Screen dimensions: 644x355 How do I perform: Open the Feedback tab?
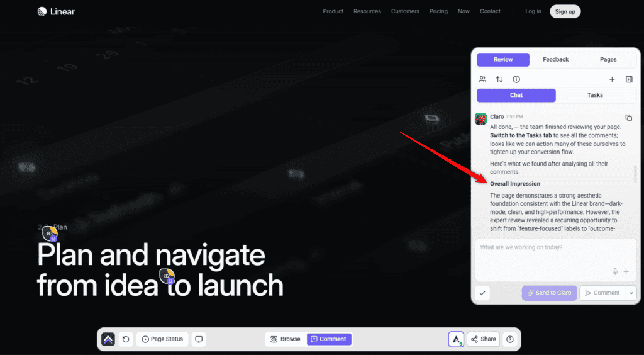tap(556, 60)
